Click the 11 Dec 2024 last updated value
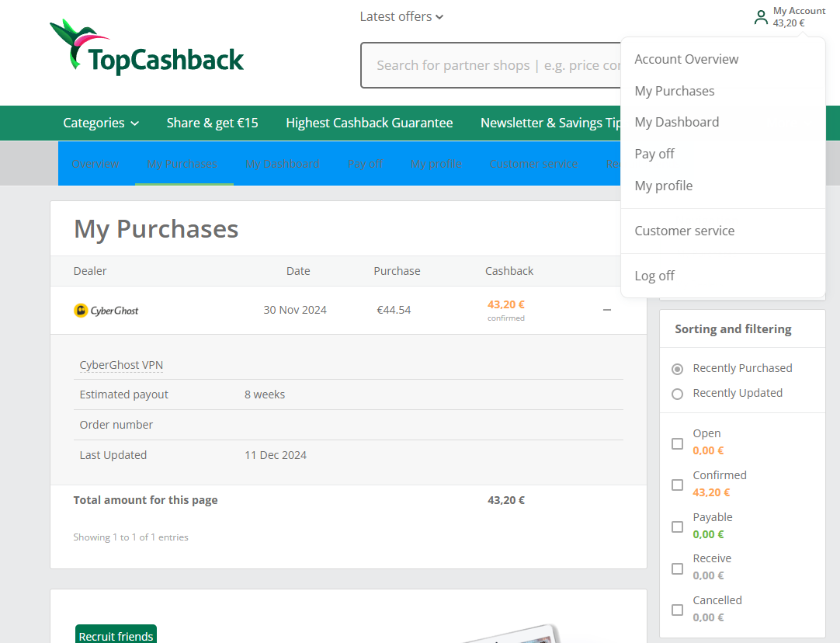840x643 pixels. (x=276, y=455)
